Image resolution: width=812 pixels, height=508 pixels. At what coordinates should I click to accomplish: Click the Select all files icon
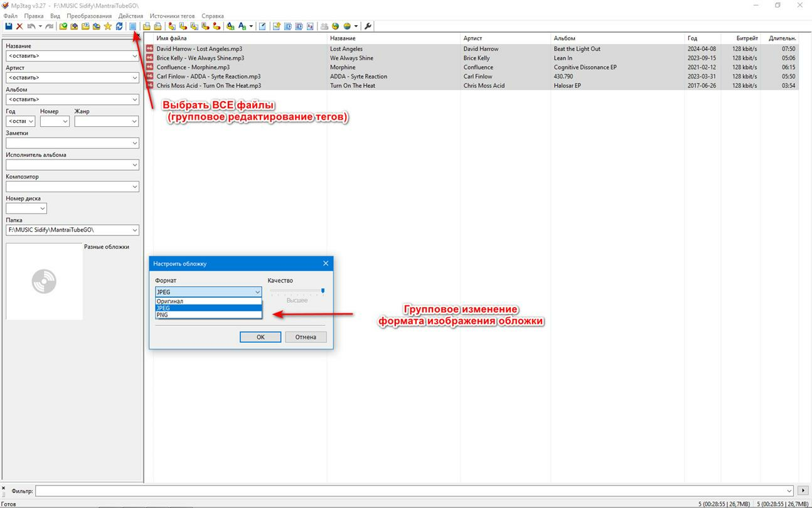click(x=132, y=26)
